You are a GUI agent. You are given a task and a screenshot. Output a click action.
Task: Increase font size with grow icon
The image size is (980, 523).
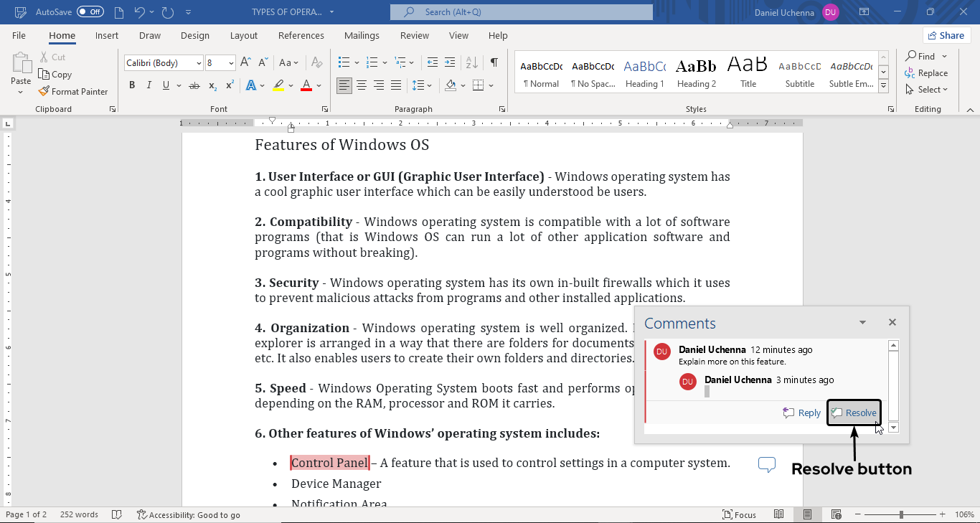245,62
